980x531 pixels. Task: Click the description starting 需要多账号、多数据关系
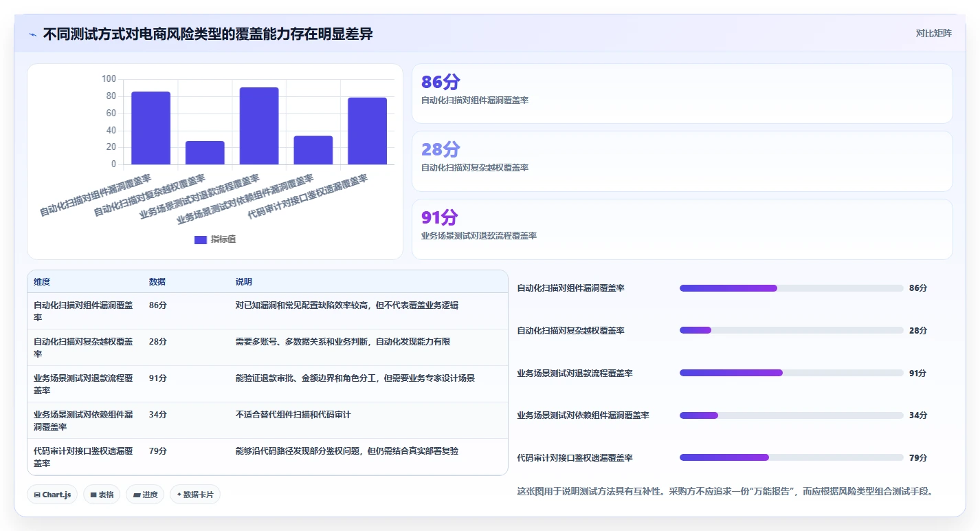click(x=343, y=342)
